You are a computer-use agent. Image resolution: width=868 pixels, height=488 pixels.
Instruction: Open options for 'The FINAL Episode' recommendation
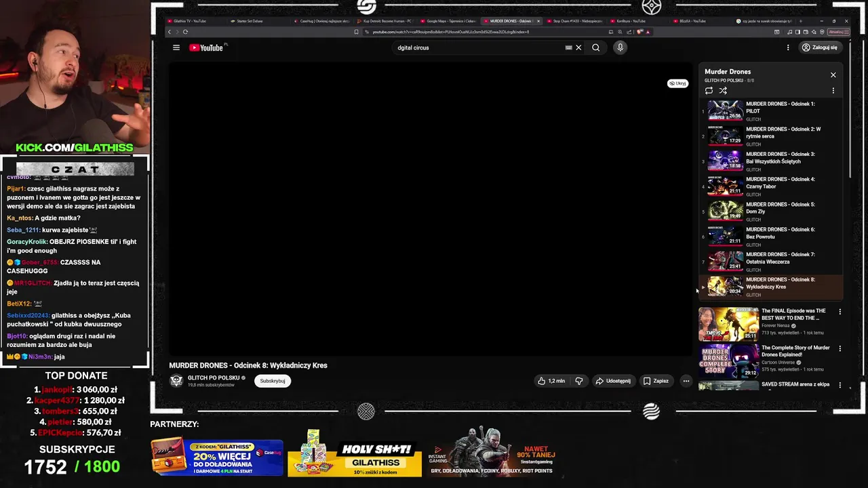(840, 312)
